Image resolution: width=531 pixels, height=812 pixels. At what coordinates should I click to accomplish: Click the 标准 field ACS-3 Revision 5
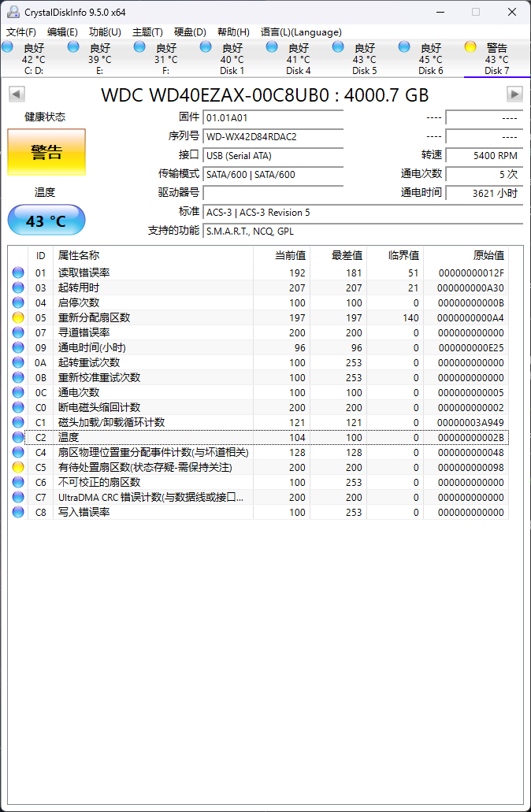(x=362, y=213)
